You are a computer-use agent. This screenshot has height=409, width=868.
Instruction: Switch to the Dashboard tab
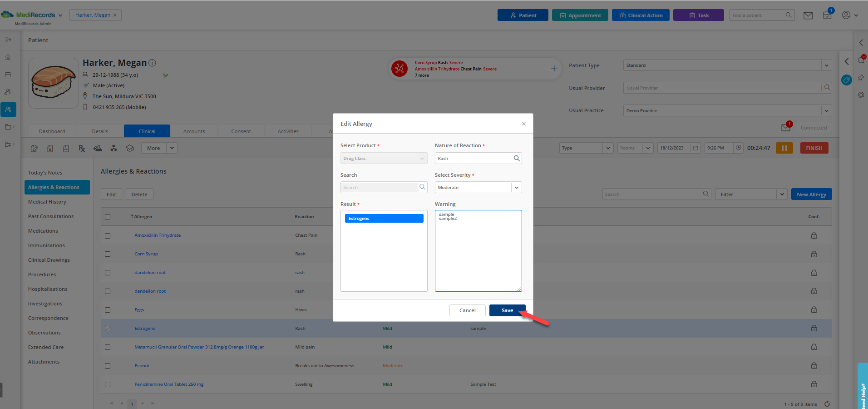(52, 131)
